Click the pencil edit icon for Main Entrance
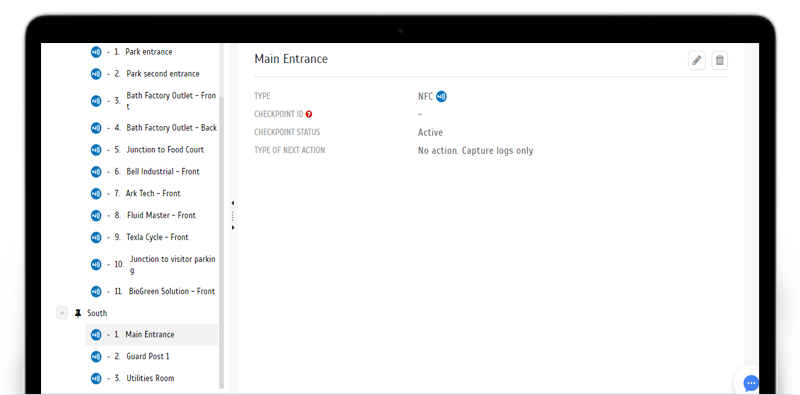 pyautogui.click(x=696, y=60)
